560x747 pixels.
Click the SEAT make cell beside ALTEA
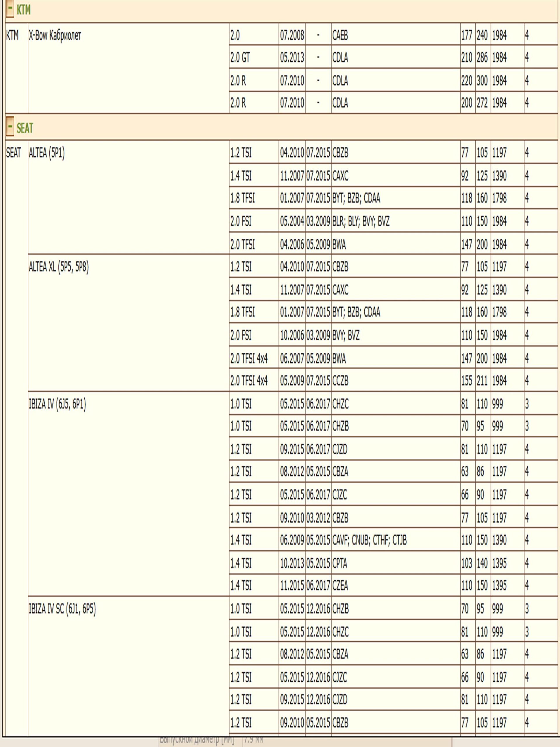[13, 153]
